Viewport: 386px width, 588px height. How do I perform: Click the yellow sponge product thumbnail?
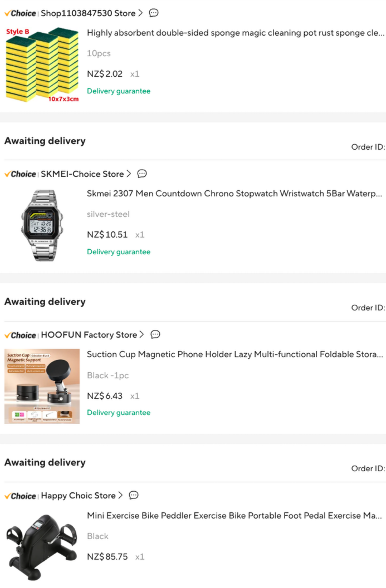click(x=42, y=65)
